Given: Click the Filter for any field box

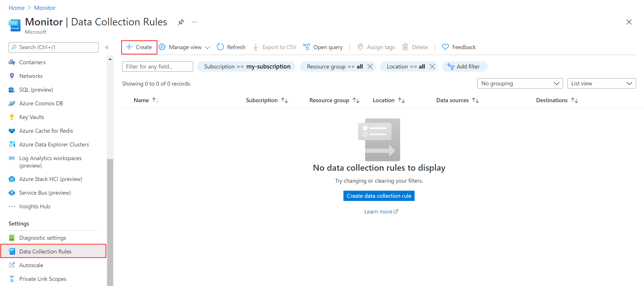Looking at the screenshot, I should coord(157,67).
